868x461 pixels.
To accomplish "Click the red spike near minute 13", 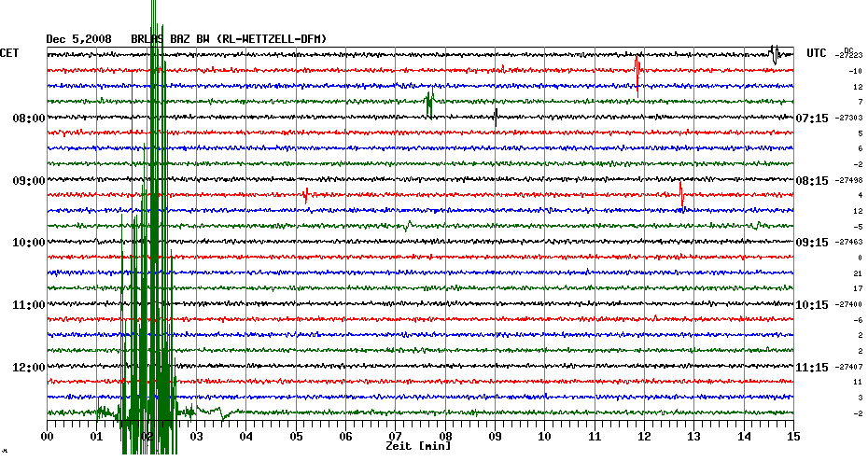I will 681,195.
